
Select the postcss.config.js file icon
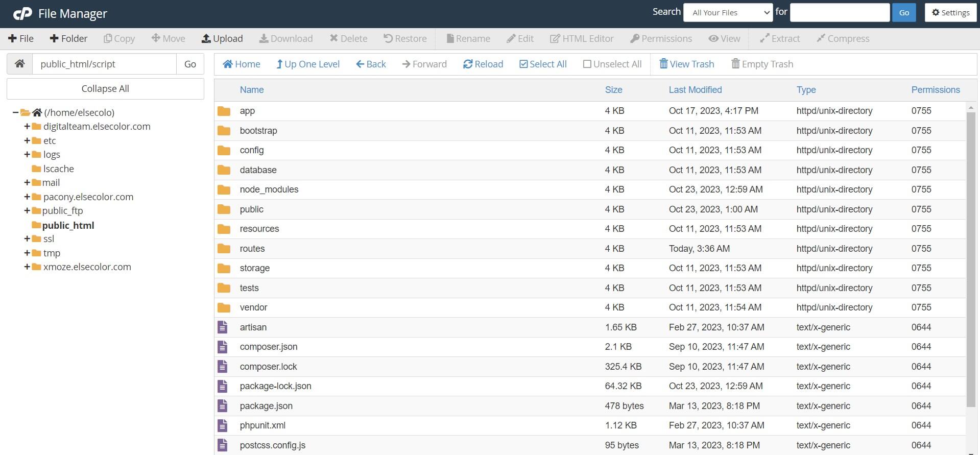point(222,445)
